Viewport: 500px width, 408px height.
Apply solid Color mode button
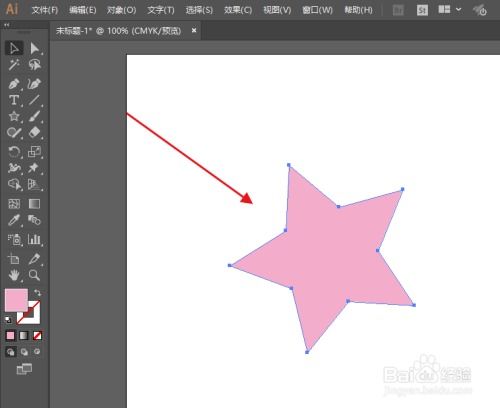[x=10, y=335]
